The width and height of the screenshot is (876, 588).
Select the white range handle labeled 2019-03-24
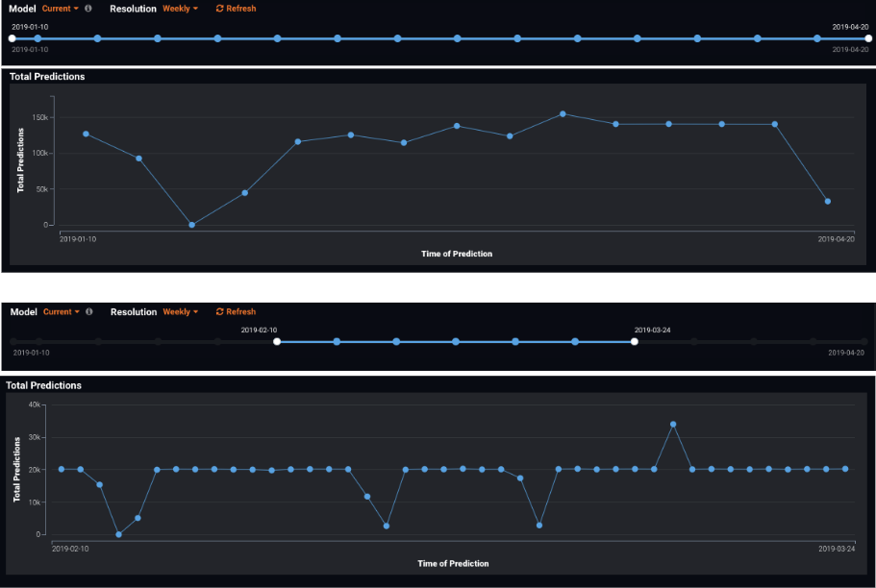(634, 341)
